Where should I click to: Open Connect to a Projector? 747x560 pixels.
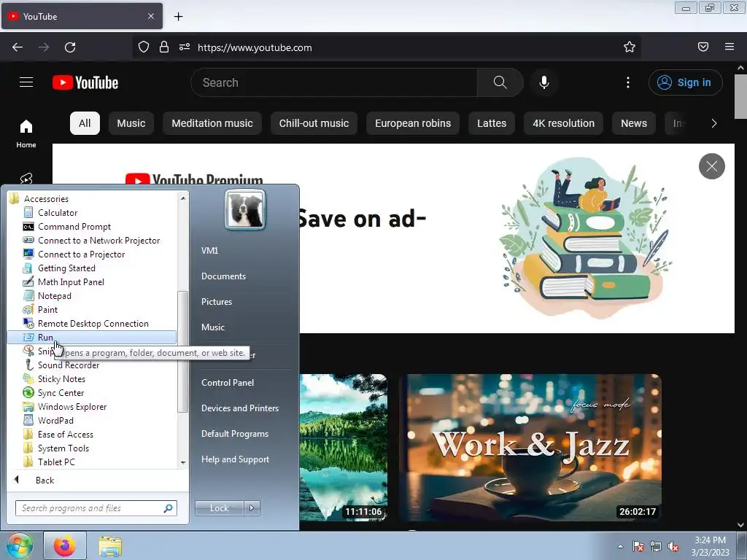pos(81,254)
